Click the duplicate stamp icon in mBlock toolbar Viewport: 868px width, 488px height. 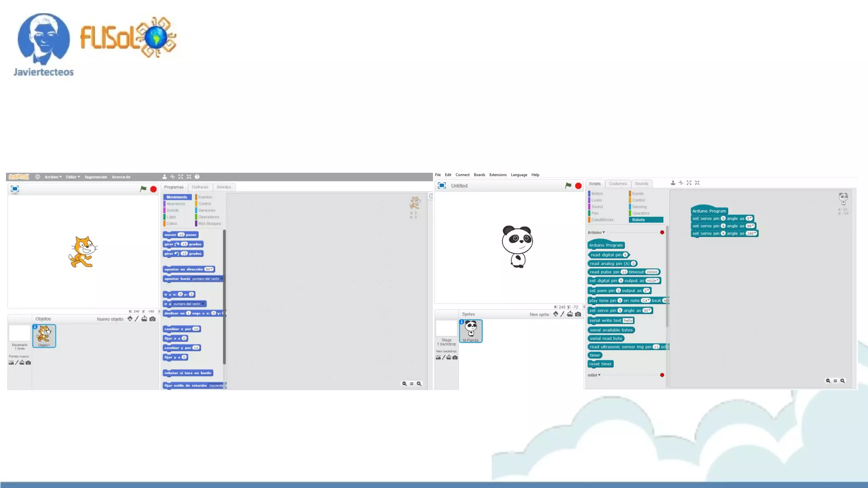pyautogui.click(x=673, y=183)
